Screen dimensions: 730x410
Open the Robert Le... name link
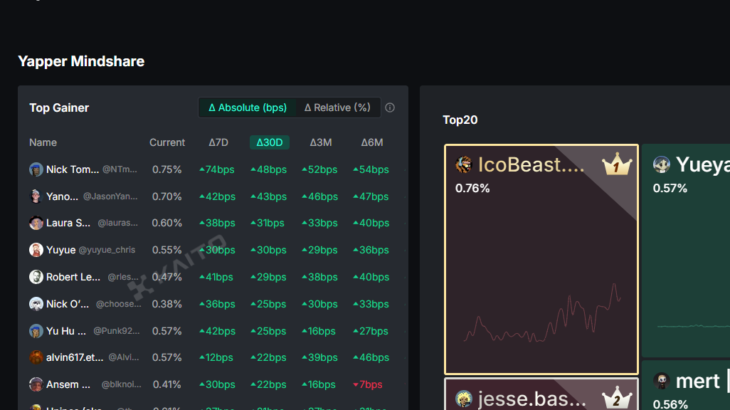tap(73, 277)
